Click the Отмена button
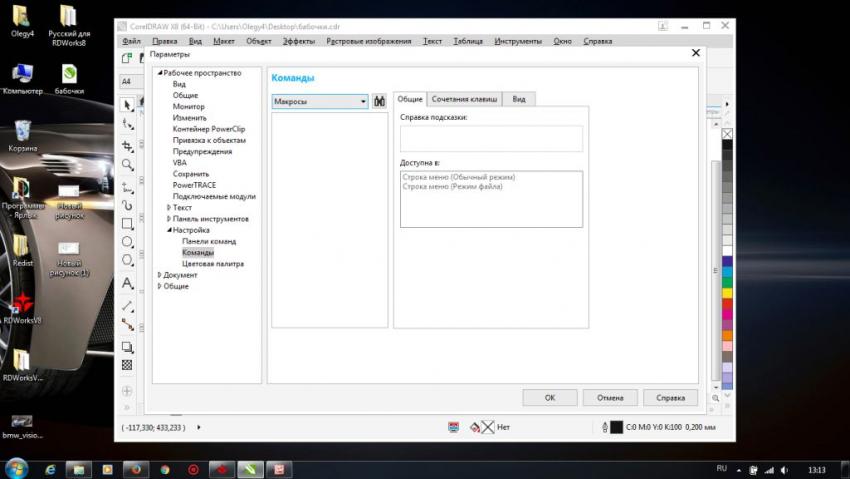The image size is (850, 479). (609, 397)
